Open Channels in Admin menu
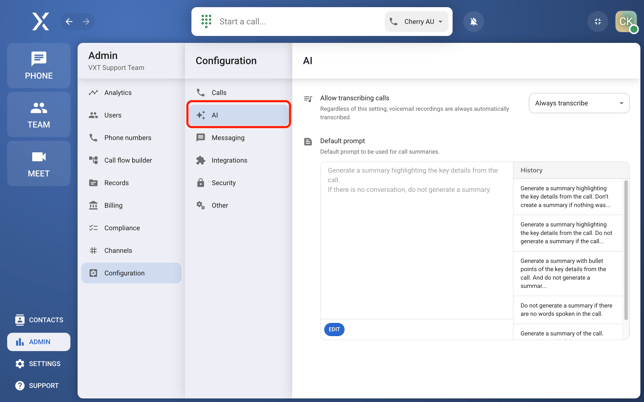The width and height of the screenshot is (644, 402). (x=131, y=250)
